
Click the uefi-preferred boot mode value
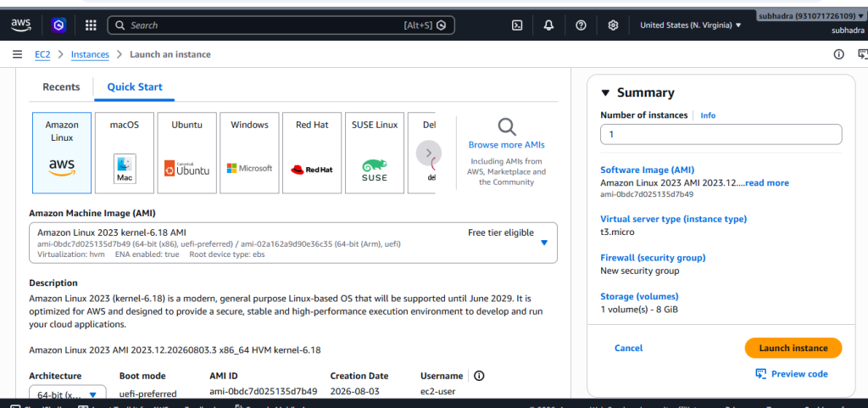pyautogui.click(x=147, y=394)
